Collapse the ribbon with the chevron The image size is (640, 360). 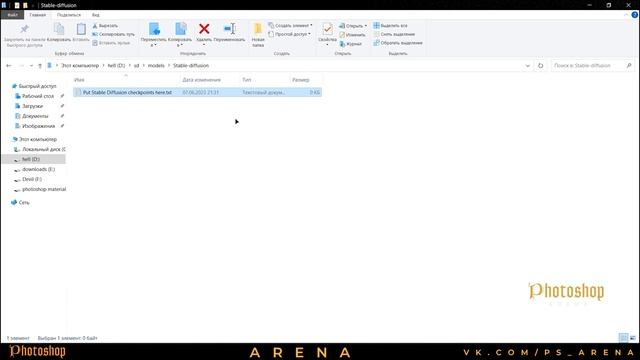pyautogui.click(x=626, y=15)
